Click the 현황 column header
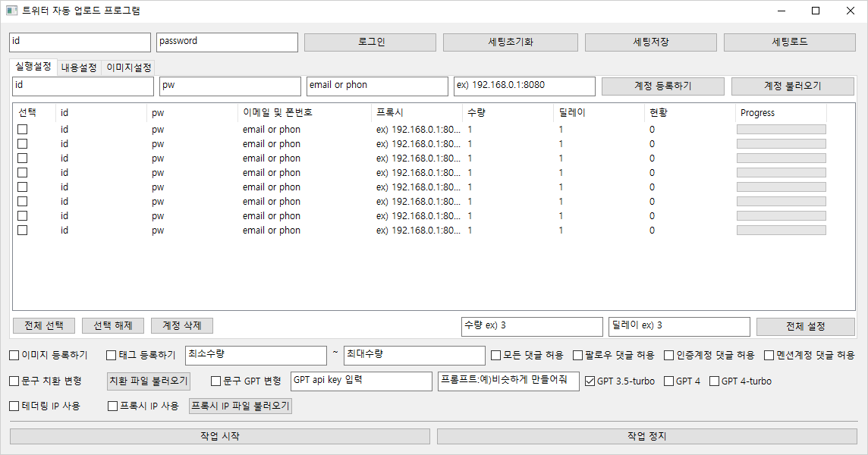This screenshot has height=455, width=868. tap(690, 113)
